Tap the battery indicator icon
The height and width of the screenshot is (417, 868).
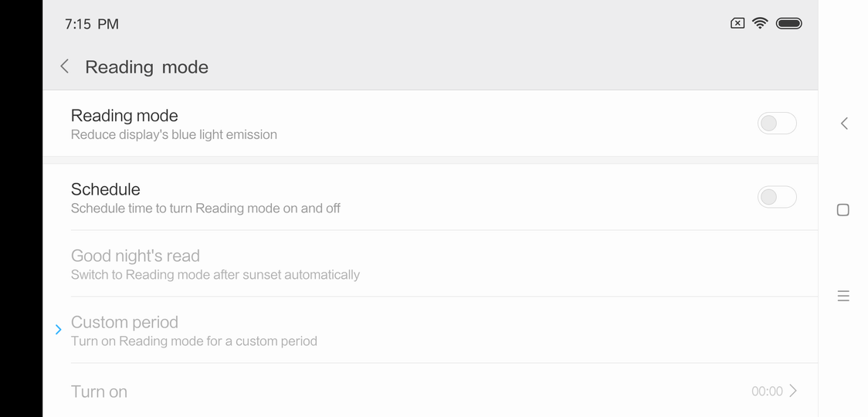pyautogui.click(x=788, y=23)
